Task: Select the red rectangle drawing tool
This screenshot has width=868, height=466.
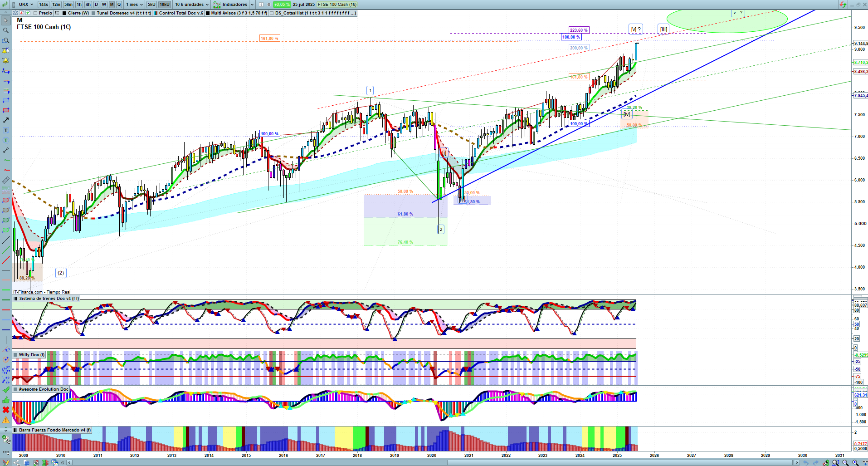Action: (x=6, y=110)
